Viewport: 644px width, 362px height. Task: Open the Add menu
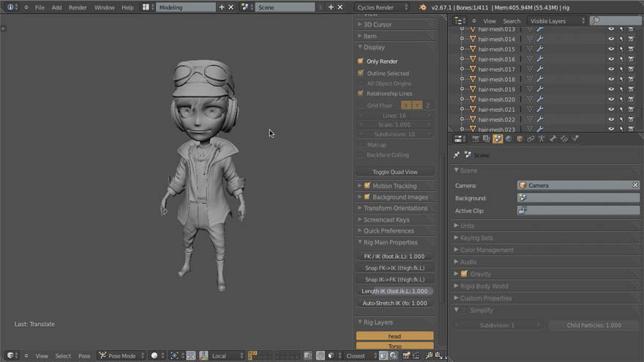click(56, 7)
